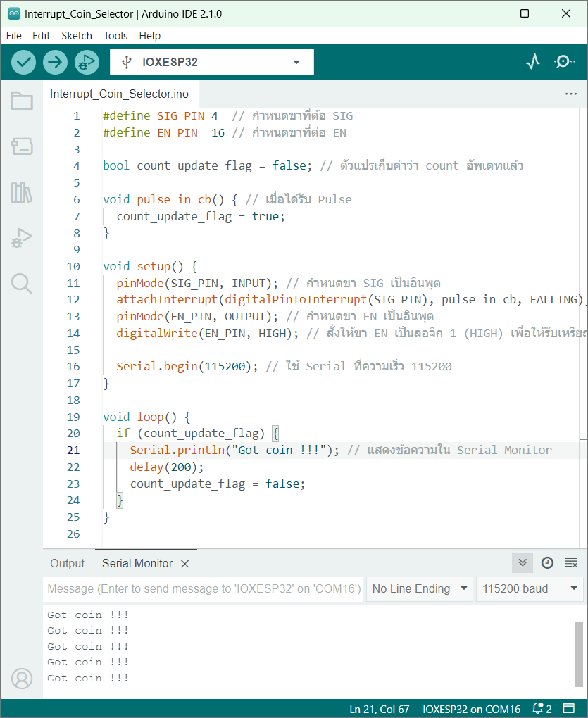
Task: Open the Help menu
Action: (150, 36)
